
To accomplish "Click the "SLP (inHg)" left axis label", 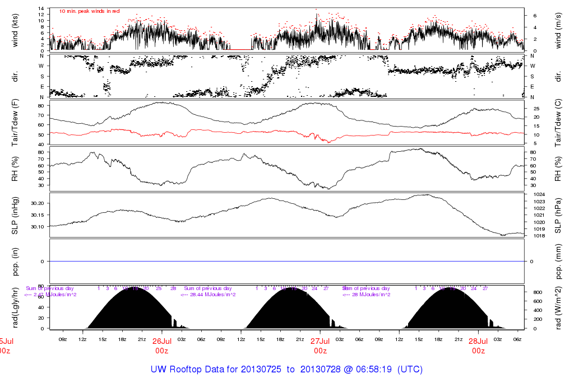I will pos(16,215).
